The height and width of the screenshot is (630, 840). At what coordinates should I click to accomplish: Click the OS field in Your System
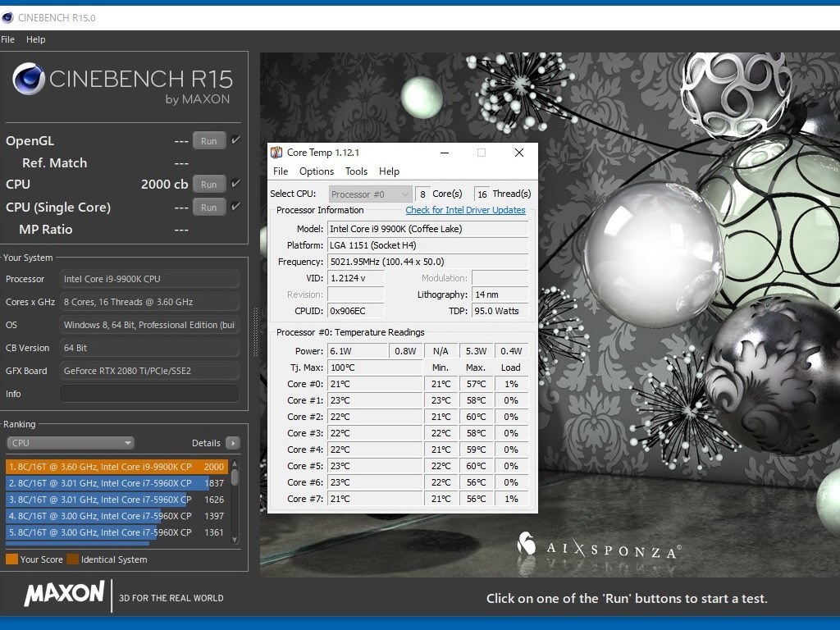149,325
